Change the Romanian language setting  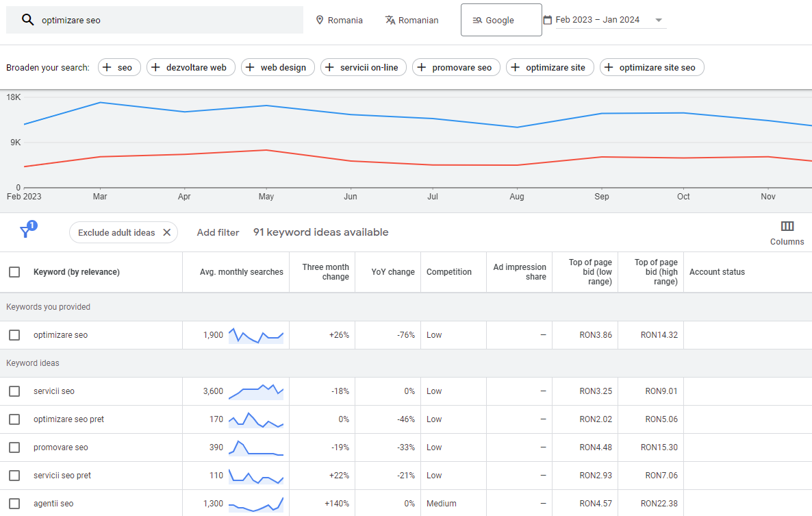[411, 20]
